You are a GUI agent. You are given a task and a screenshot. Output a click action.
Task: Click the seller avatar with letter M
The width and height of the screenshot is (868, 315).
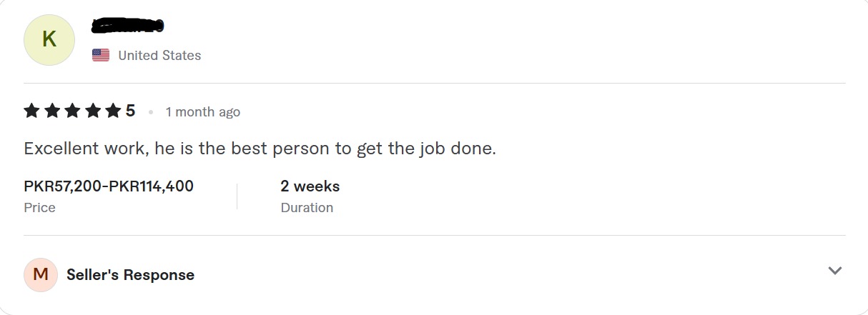pos(41,275)
